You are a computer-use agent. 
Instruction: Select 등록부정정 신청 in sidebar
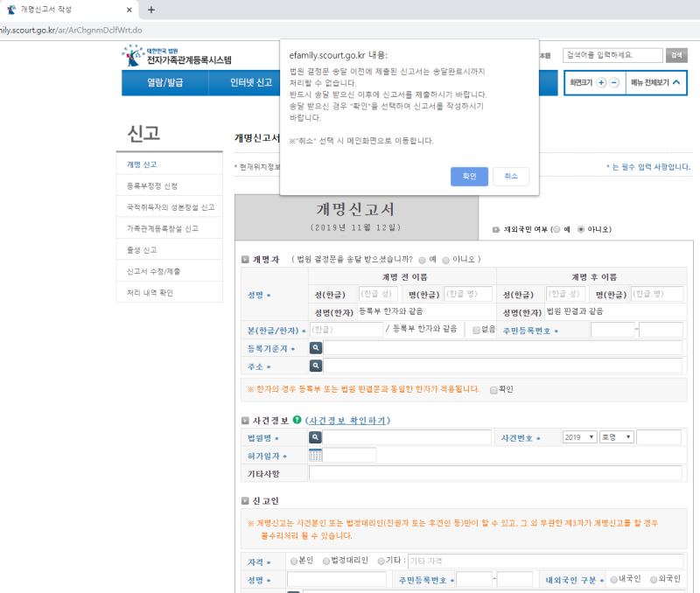tap(170, 185)
